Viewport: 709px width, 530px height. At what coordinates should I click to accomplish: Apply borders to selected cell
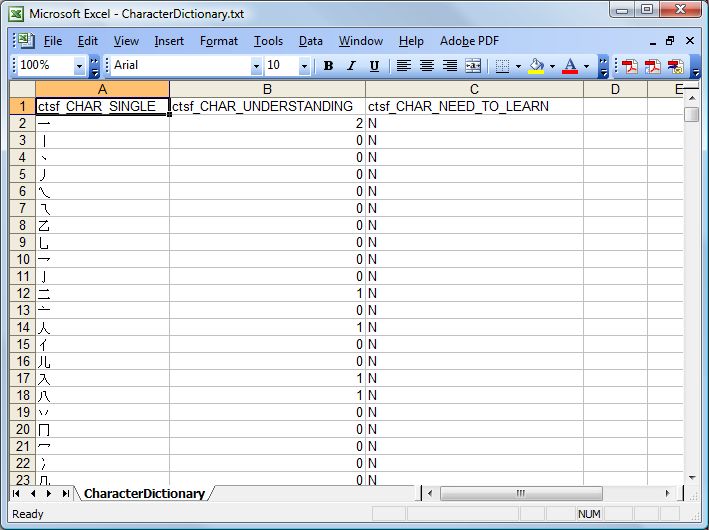[502, 66]
